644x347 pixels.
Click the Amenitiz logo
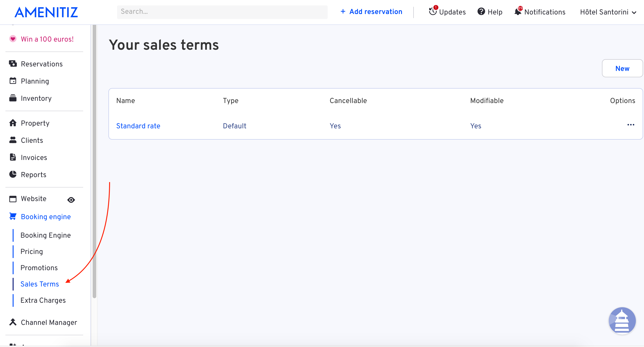tap(46, 12)
